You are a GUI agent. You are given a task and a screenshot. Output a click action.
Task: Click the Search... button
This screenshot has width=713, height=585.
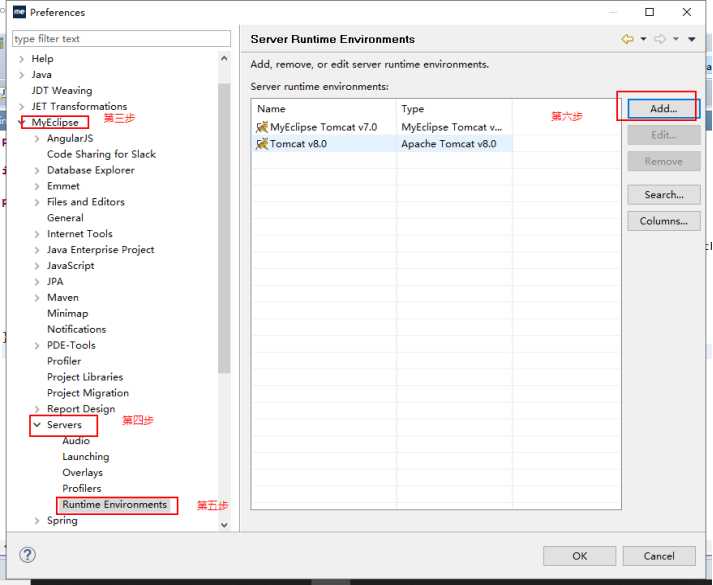click(x=663, y=195)
